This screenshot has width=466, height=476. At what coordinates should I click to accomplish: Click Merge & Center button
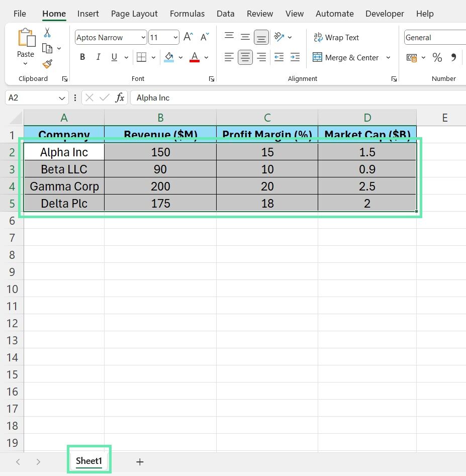pyautogui.click(x=345, y=57)
